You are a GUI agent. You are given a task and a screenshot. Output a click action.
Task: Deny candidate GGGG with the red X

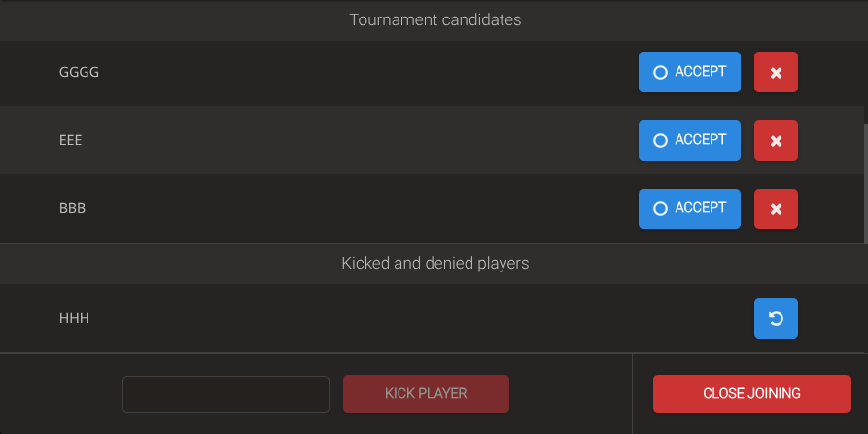click(776, 72)
